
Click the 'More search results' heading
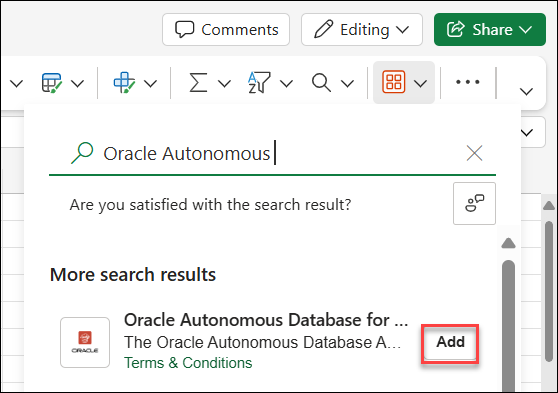(133, 274)
